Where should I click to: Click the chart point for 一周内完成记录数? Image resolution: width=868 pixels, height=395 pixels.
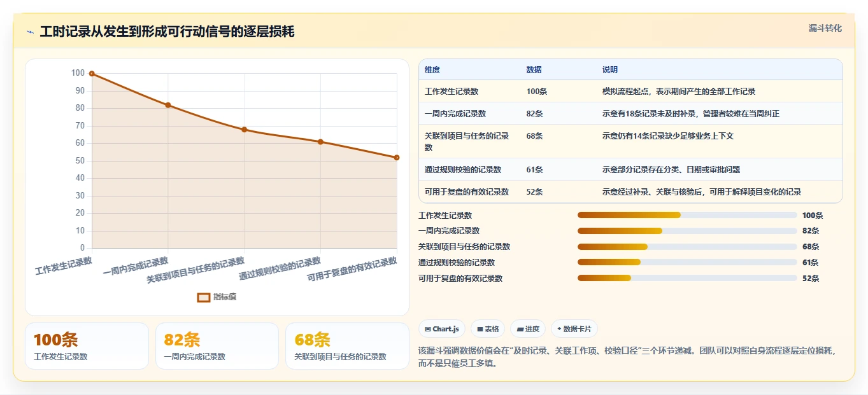tap(168, 105)
